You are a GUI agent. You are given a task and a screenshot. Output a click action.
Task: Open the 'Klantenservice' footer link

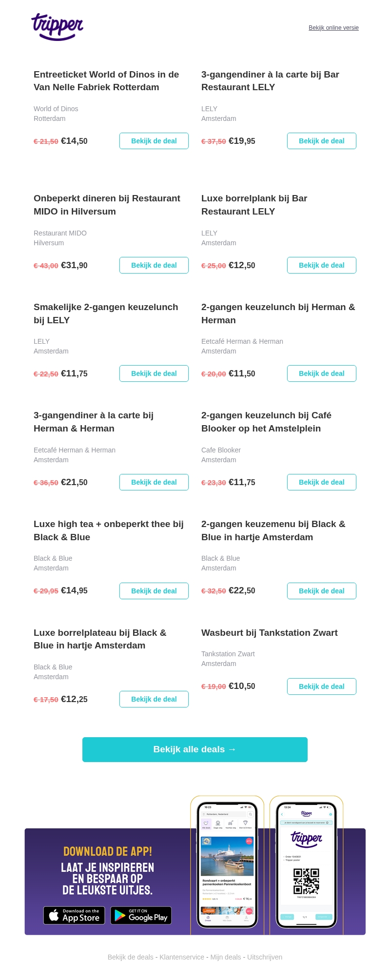182,957
